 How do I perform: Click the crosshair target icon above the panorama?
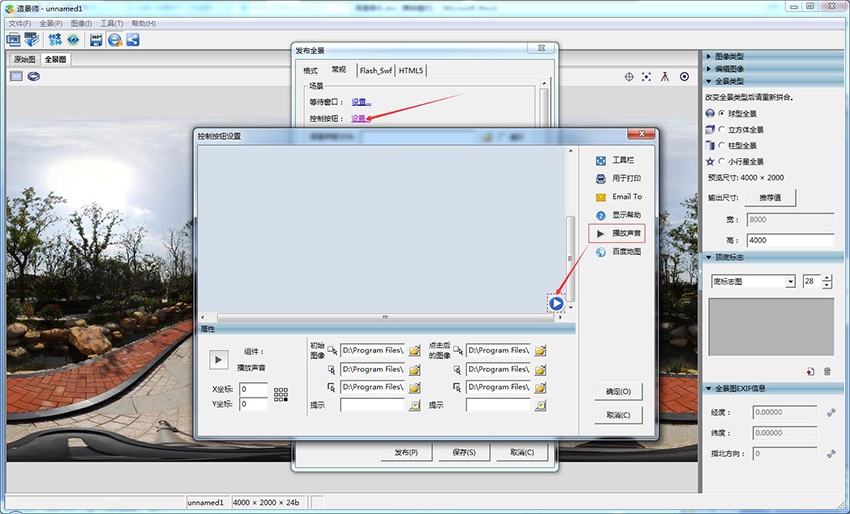pyautogui.click(x=629, y=77)
